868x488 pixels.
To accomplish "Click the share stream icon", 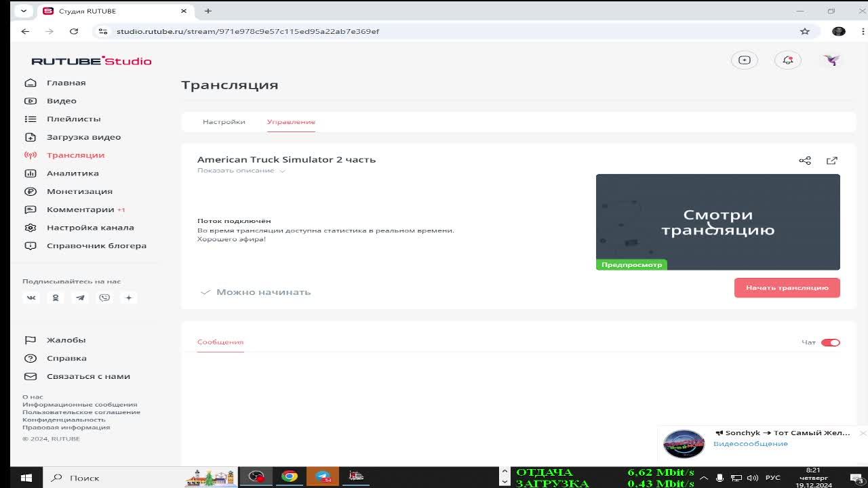I will click(x=805, y=161).
